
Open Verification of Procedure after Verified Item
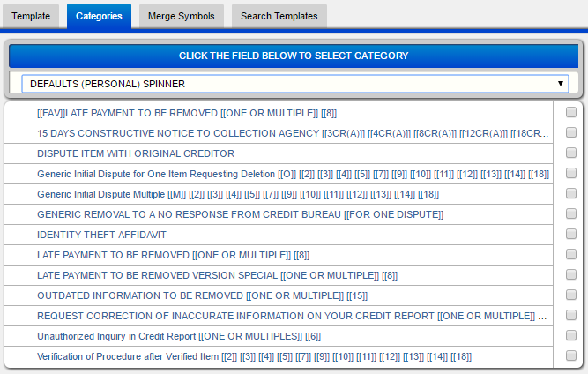tap(254, 356)
